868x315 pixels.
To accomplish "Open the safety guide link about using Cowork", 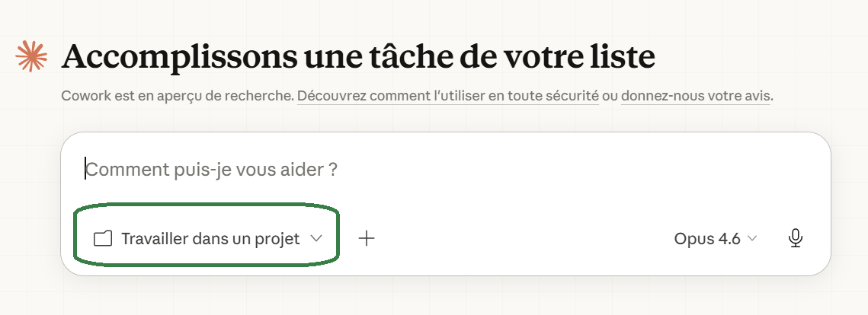I will (x=448, y=96).
